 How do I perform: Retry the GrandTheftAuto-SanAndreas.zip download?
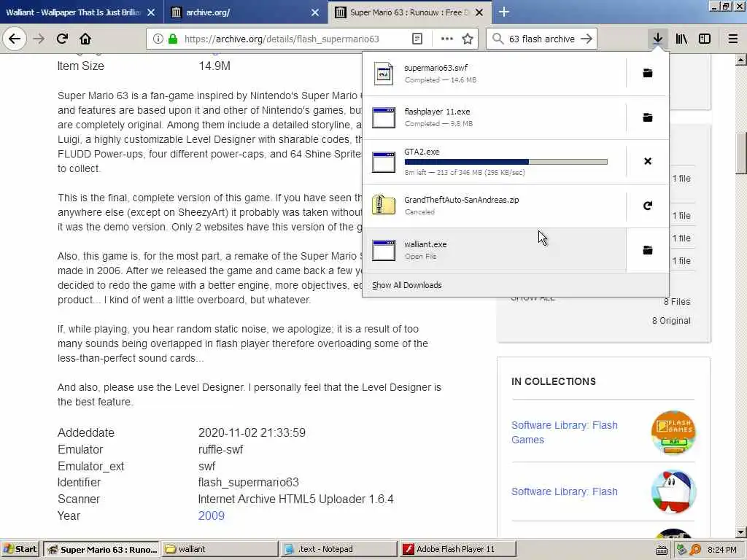coord(648,206)
